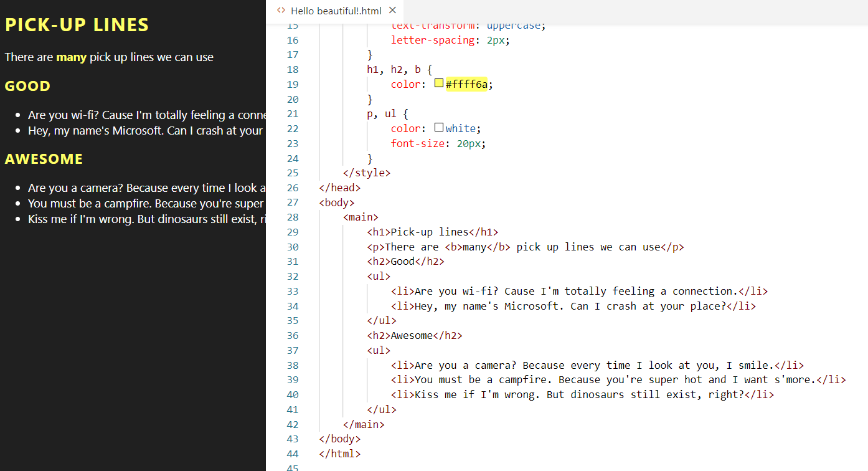Click the closing </main> tag
This screenshot has width=868, height=471.
[x=364, y=425]
